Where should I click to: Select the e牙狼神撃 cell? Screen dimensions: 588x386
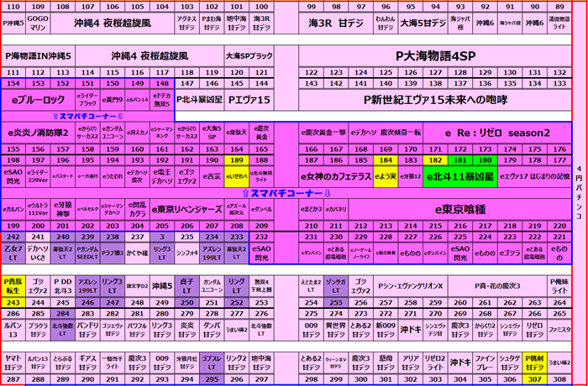tap(63, 210)
